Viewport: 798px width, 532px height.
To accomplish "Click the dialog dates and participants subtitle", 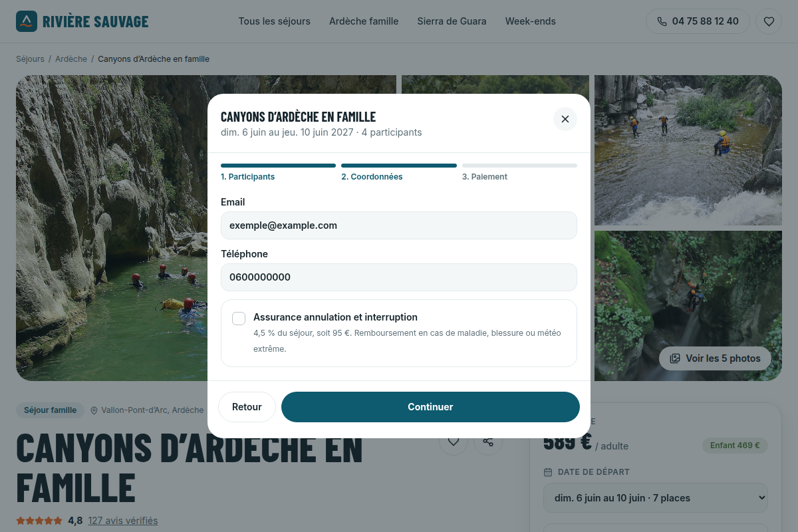I will click(x=321, y=132).
